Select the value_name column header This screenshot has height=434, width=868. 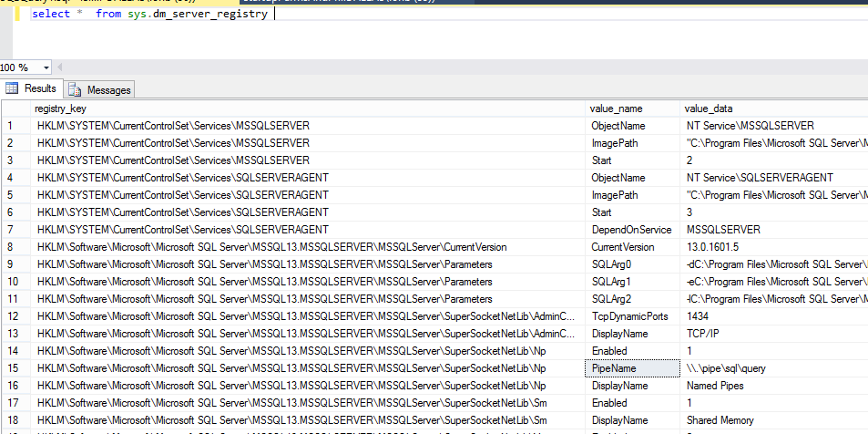coord(633,108)
